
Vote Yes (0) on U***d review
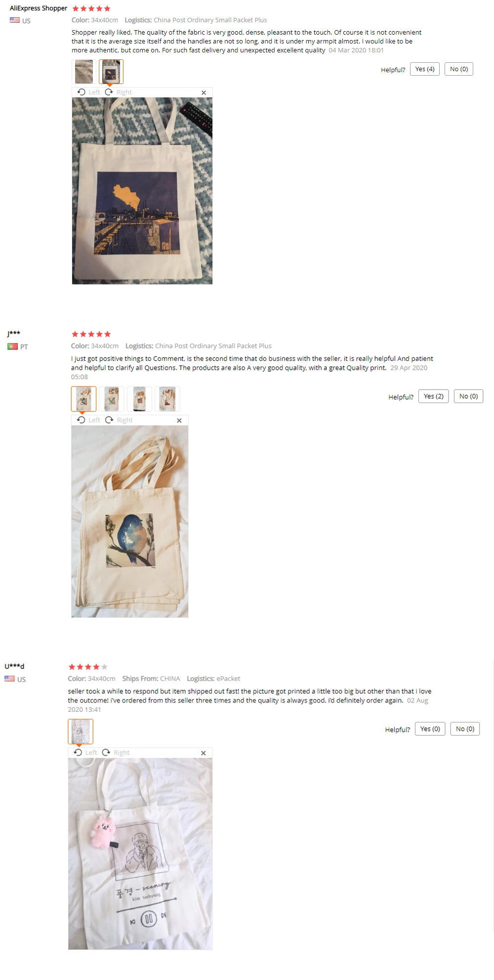coord(430,729)
